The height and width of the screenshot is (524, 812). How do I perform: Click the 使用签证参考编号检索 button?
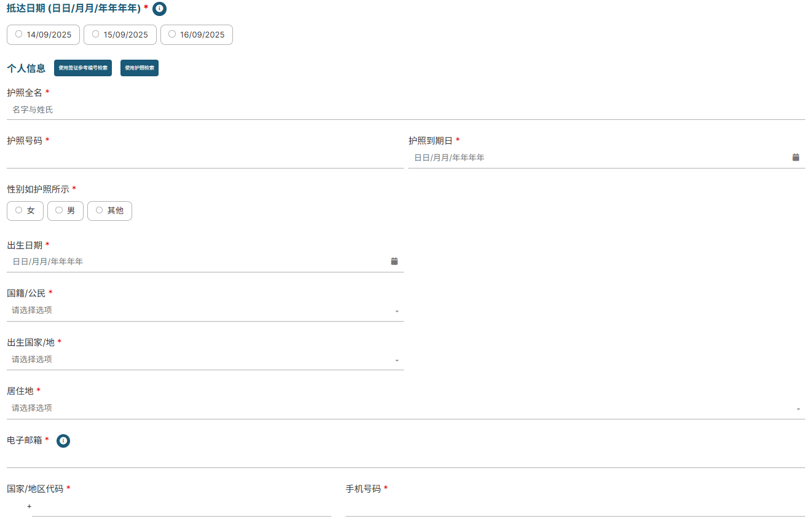pos(83,68)
